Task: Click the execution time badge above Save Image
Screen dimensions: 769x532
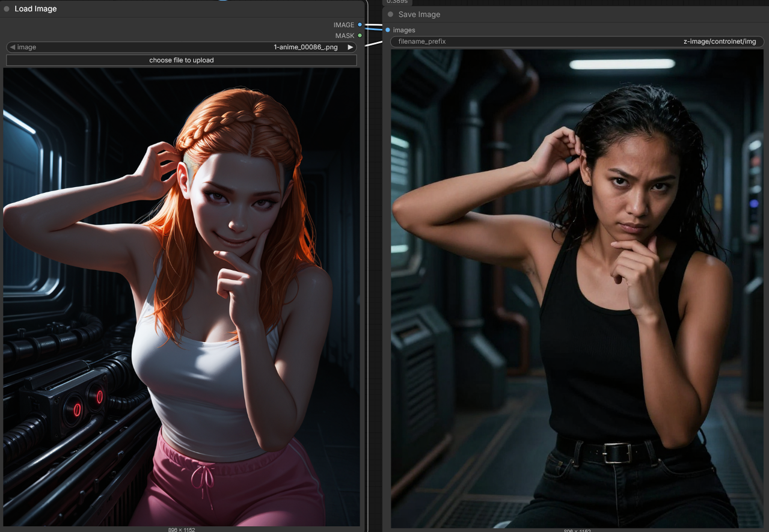Action: click(x=397, y=2)
